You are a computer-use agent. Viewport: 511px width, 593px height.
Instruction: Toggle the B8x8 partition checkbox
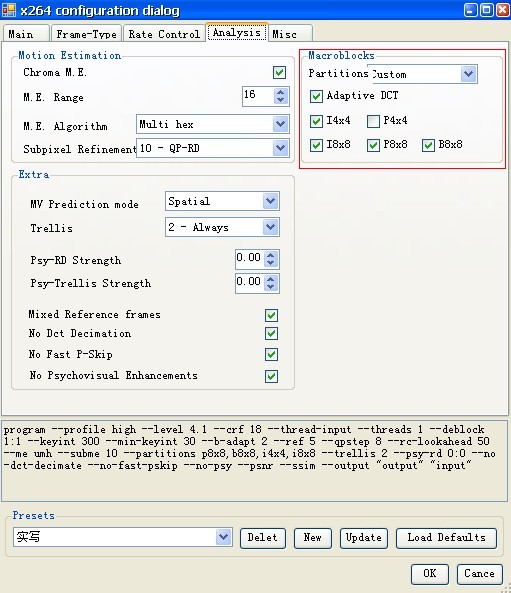[x=428, y=145]
